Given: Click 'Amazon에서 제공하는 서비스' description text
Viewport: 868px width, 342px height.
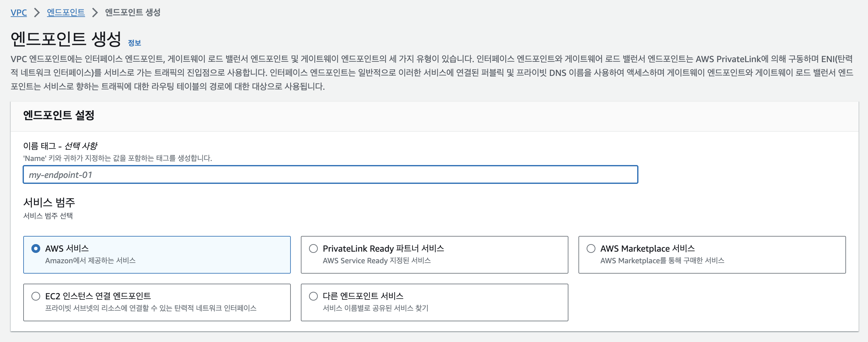Looking at the screenshot, I should tap(90, 260).
